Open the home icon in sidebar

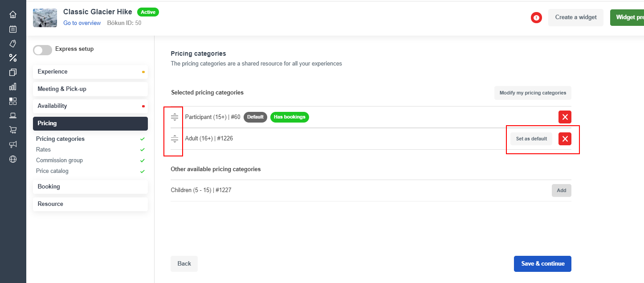click(13, 15)
